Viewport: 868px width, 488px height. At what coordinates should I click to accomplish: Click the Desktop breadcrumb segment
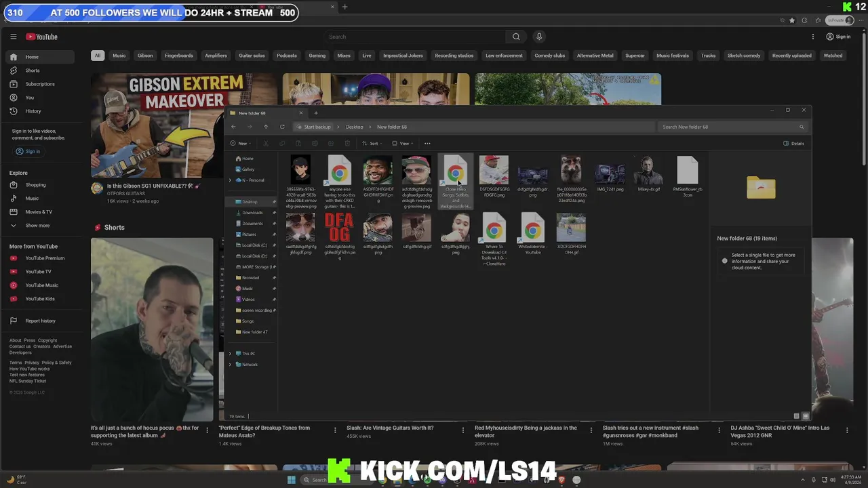pyautogui.click(x=355, y=127)
